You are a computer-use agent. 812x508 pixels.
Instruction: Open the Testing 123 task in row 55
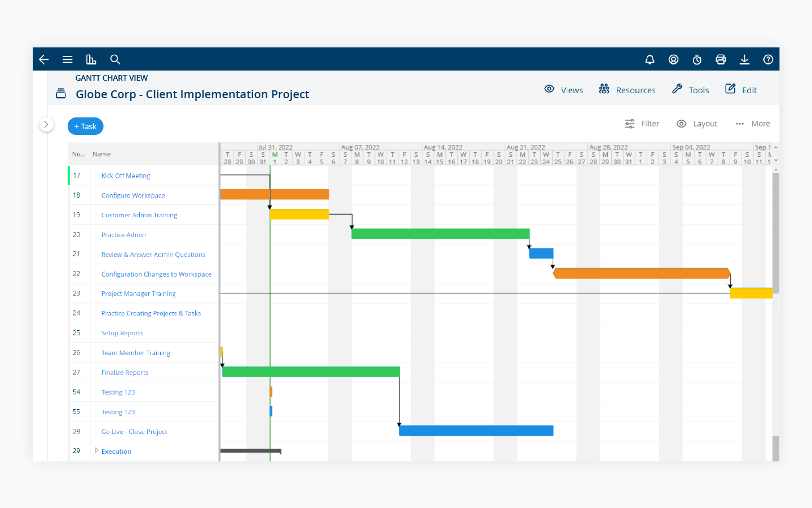pyautogui.click(x=118, y=412)
